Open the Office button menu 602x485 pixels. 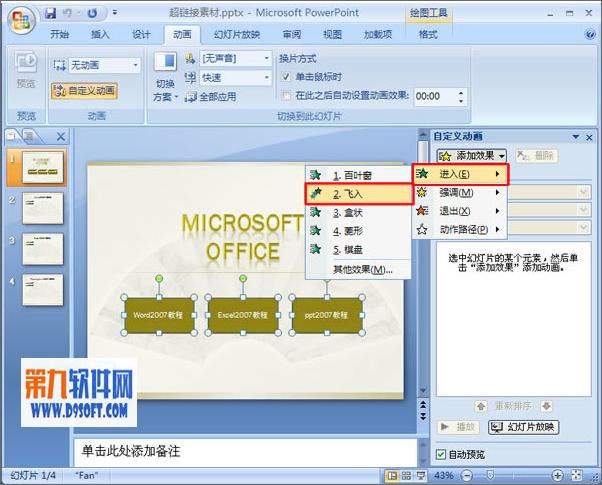pyautogui.click(x=21, y=20)
